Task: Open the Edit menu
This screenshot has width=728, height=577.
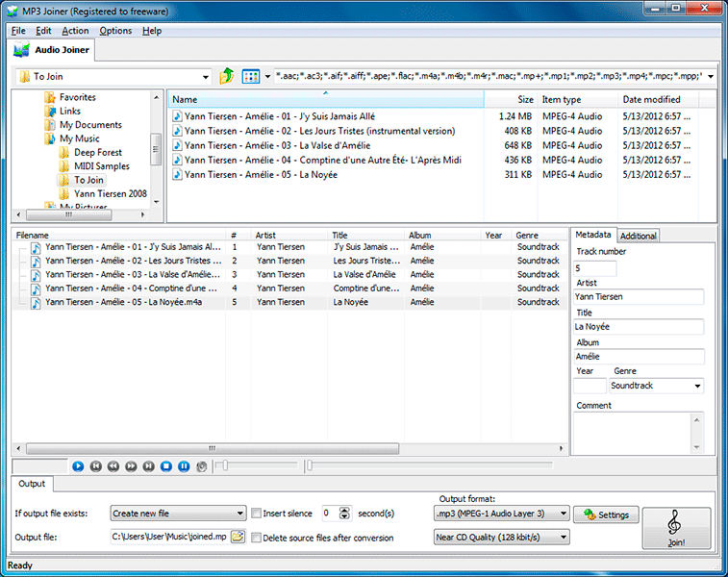Action: click(x=43, y=31)
